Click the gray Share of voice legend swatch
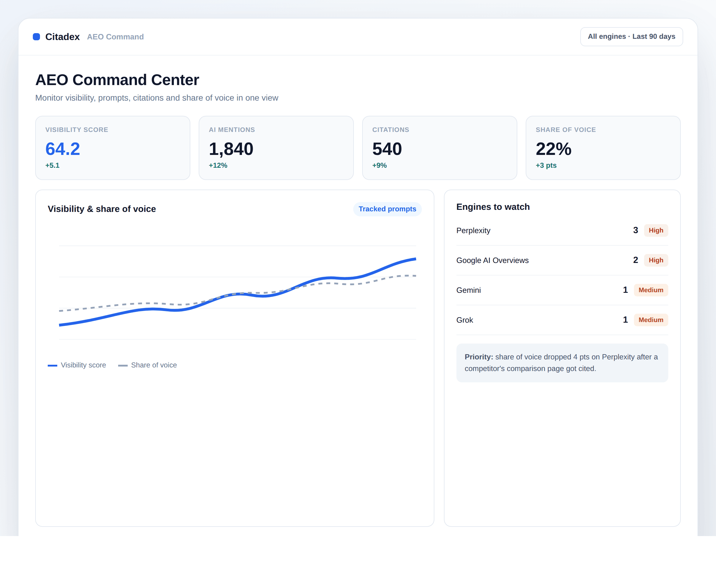 click(x=123, y=365)
